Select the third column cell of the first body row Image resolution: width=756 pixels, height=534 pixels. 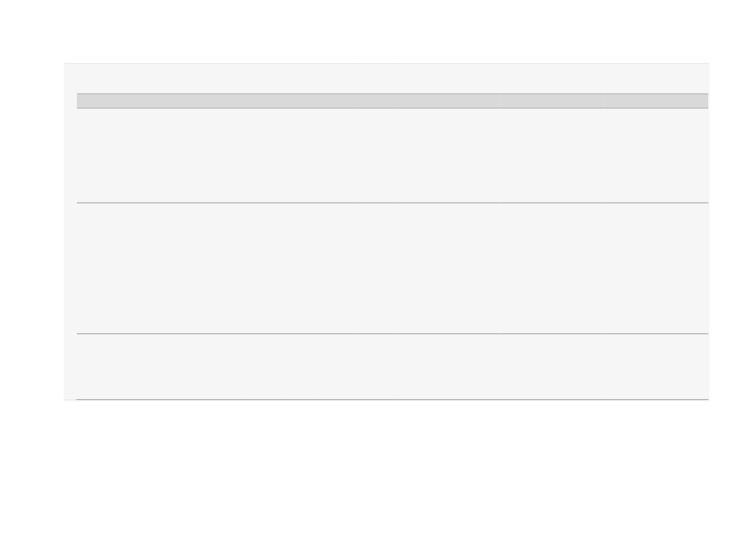[447, 156]
